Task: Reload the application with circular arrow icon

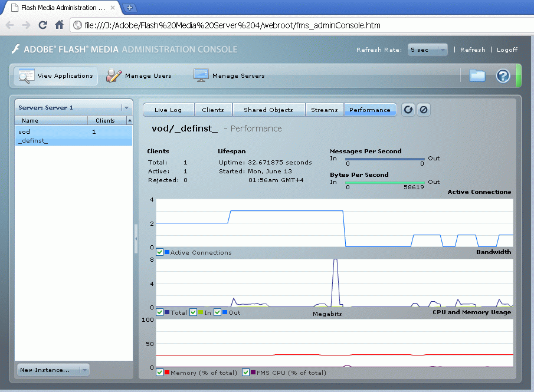Action: pos(408,110)
